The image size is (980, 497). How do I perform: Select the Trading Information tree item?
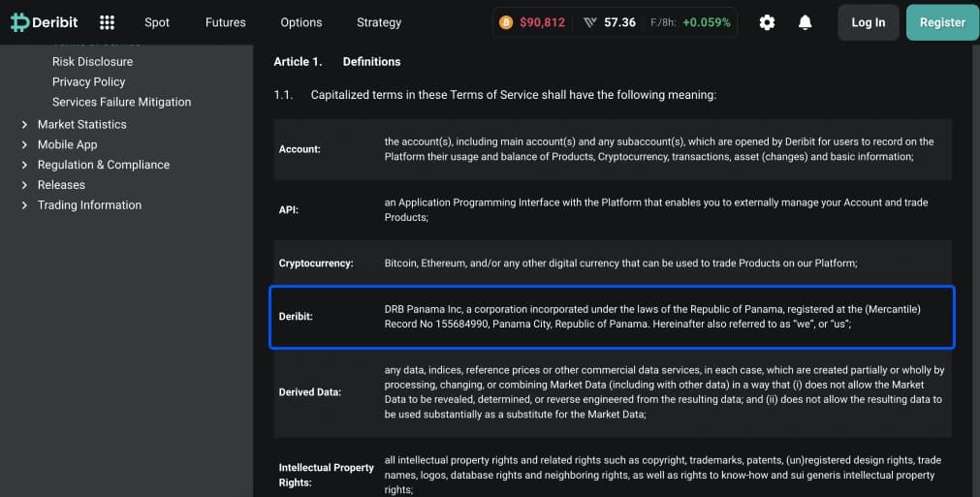(x=89, y=204)
